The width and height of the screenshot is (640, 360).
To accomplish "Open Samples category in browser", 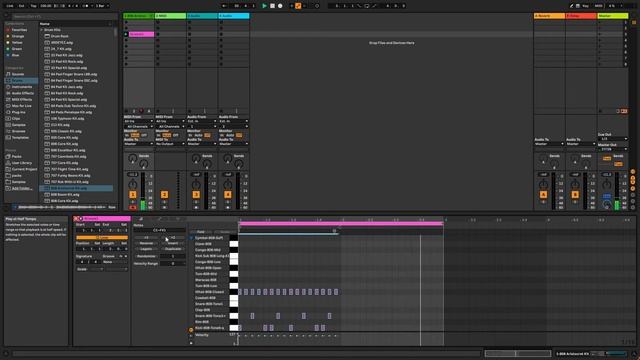I will click(x=19, y=125).
